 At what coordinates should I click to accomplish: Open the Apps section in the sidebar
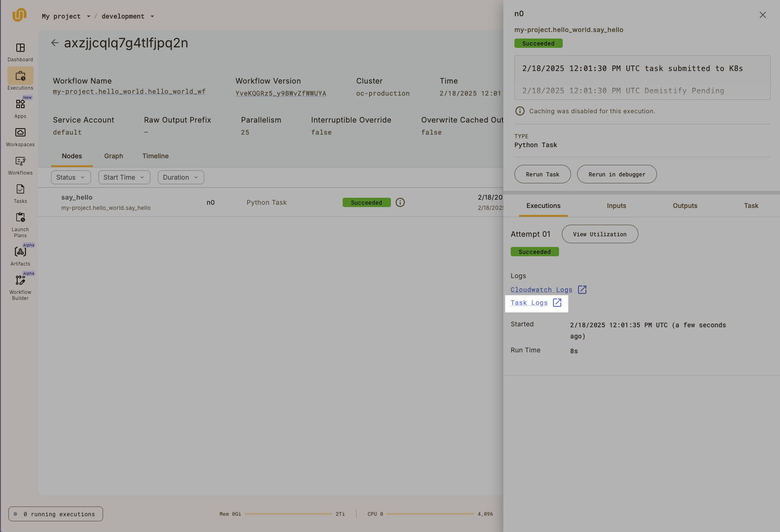pyautogui.click(x=20, y=108)
